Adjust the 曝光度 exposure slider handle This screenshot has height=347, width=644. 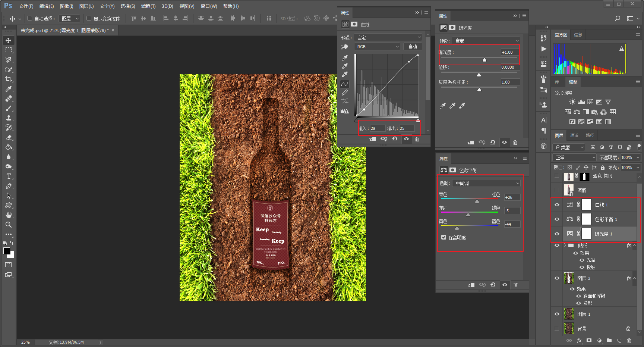484,60
